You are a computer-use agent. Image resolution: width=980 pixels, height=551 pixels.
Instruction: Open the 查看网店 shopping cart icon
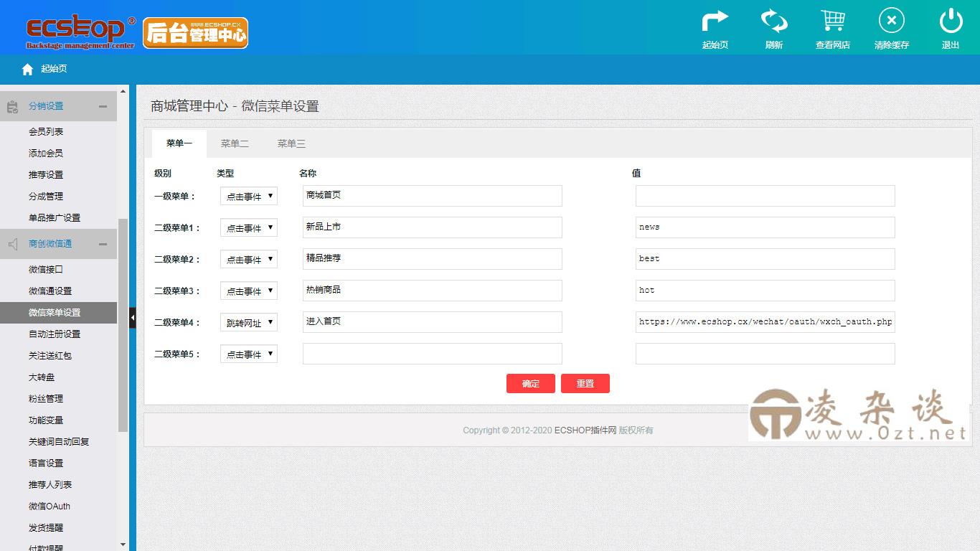[x=832, y=21]
